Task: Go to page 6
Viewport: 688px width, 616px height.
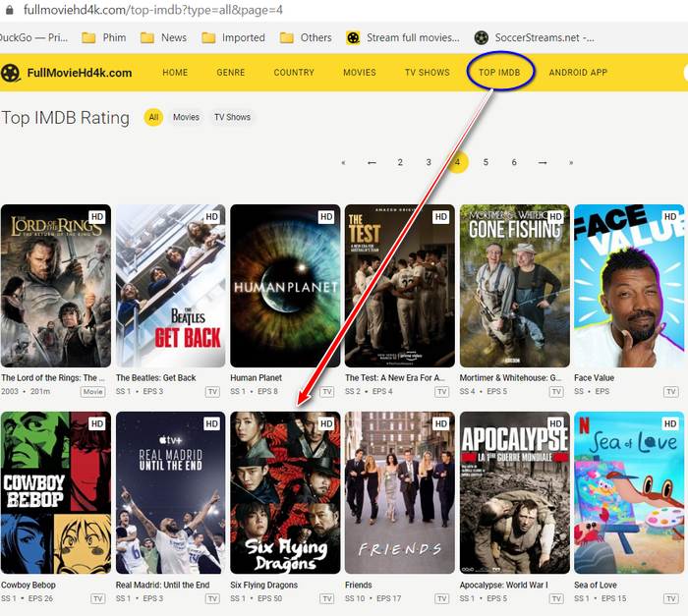Action: [514, 162]
